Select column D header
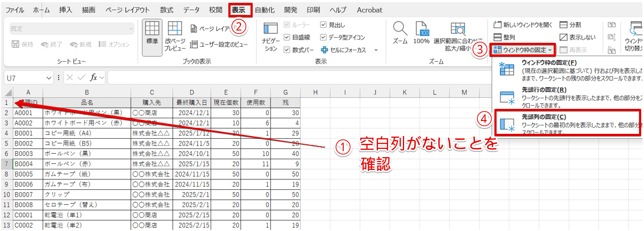 pos(192,92)
